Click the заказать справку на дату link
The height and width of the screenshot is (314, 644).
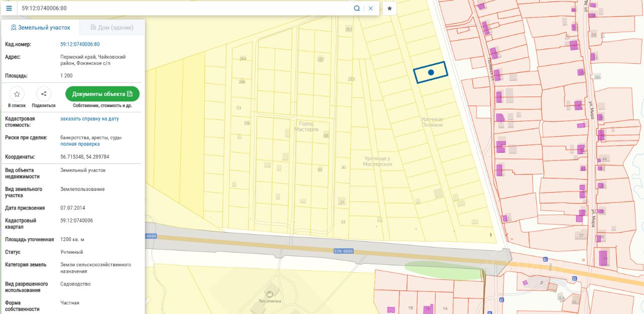(x=90, y=119)
